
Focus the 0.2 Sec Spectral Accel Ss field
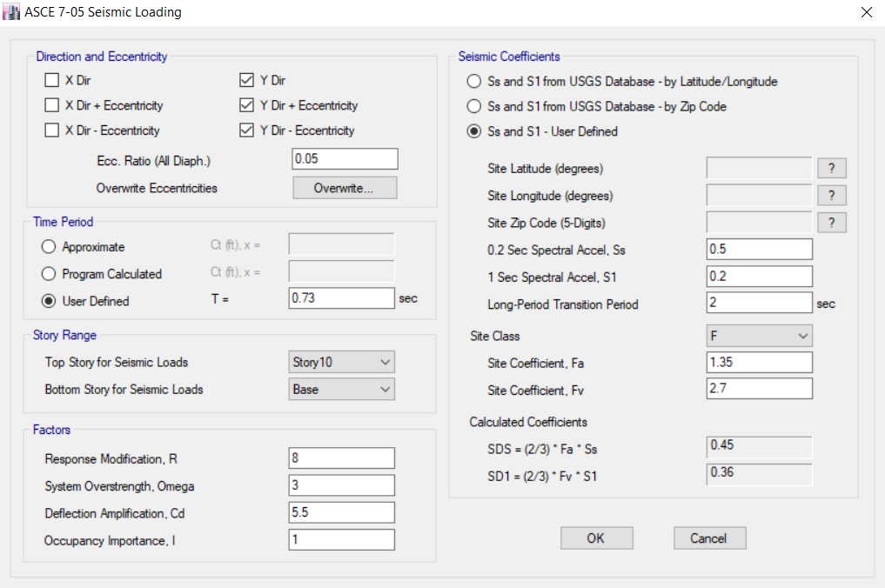coord(759,250)
